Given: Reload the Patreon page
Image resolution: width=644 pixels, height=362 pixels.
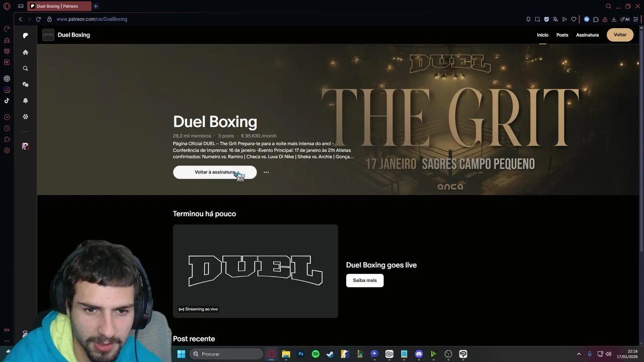Looking at the screenshot, I should (x=38, y=19).
